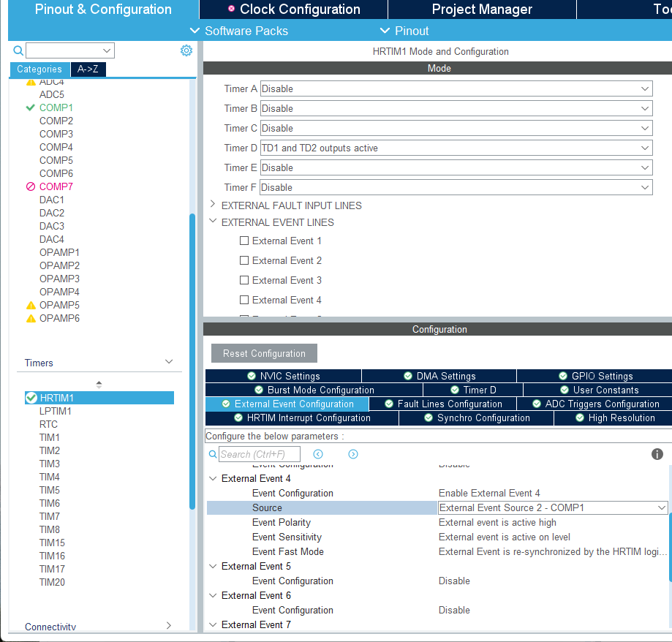Check the External Event 1 checkbox
Image resolution: width=672 pixels, height=642 pixels.
(x=244, y=241)
